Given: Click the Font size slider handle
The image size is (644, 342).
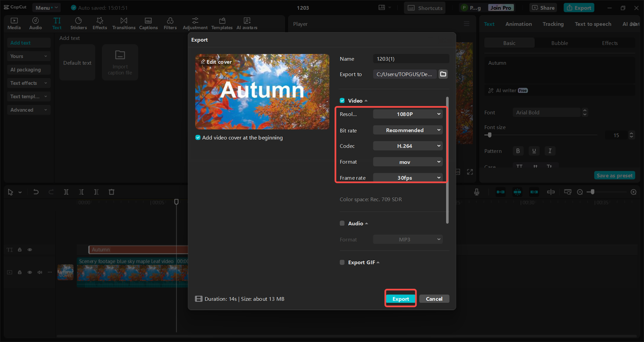Looking at the screenshot, I should (490, 135).
